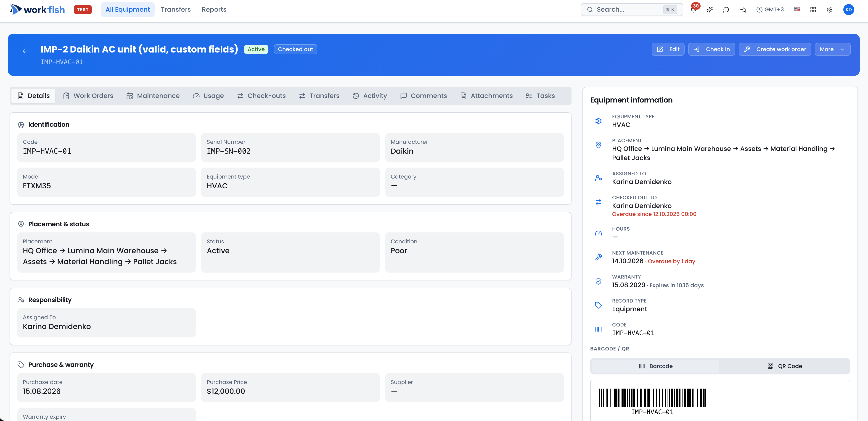
Task: Open the Reports navigation item
Action: 214,9
